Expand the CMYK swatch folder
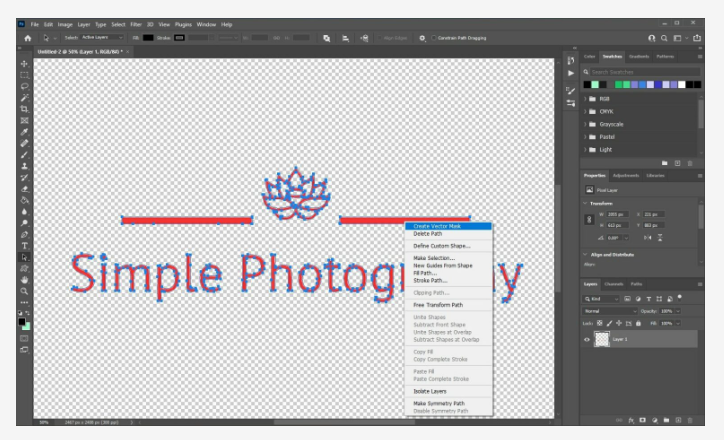This screenshot has width=724, height=440. point(585,112)
